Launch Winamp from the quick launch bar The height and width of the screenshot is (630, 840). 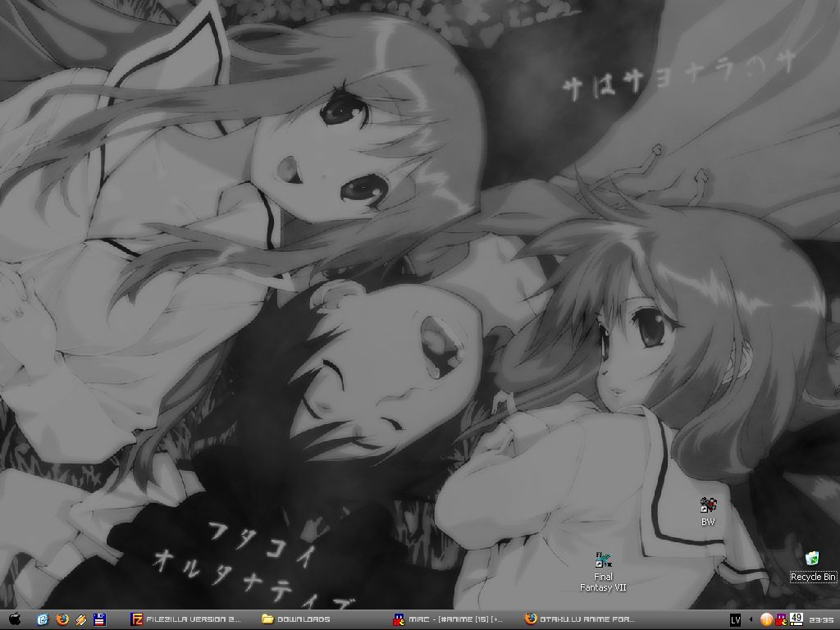pyautogui.click(x=81, y=620)
